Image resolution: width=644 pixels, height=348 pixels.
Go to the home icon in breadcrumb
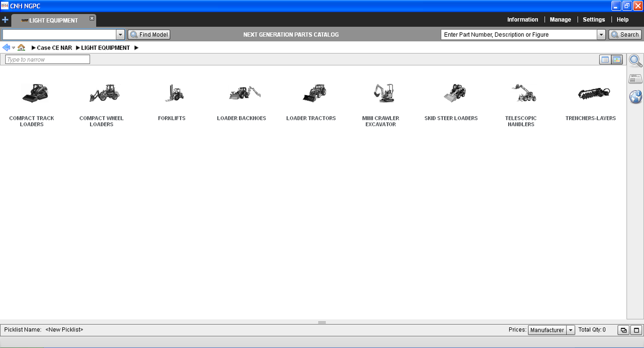21,47
